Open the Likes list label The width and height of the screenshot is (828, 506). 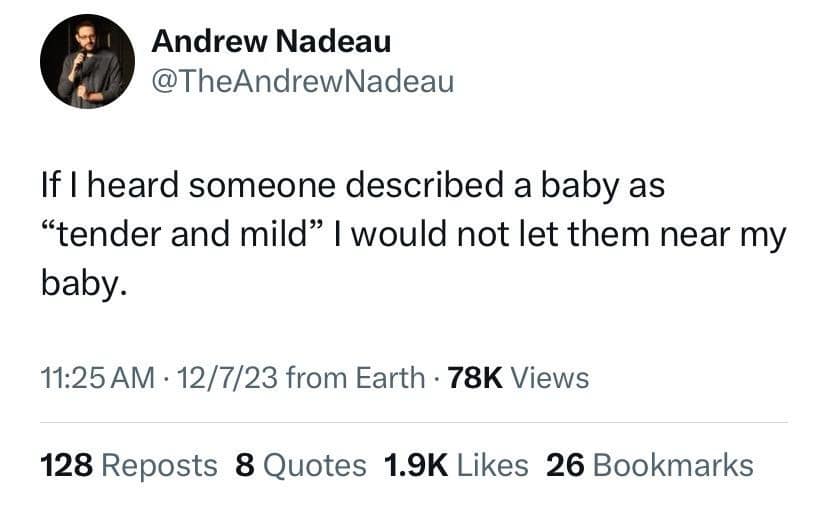[x=491, y=464]
